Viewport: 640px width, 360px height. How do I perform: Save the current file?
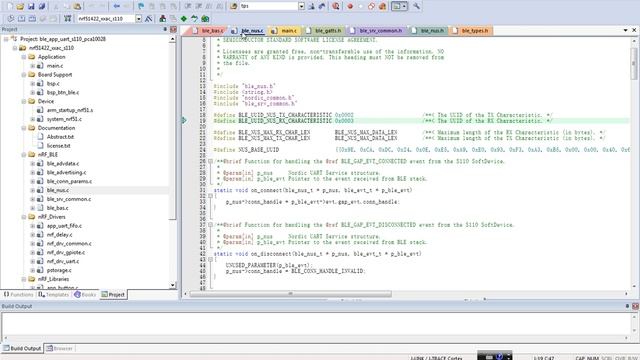tap(31, 6)
